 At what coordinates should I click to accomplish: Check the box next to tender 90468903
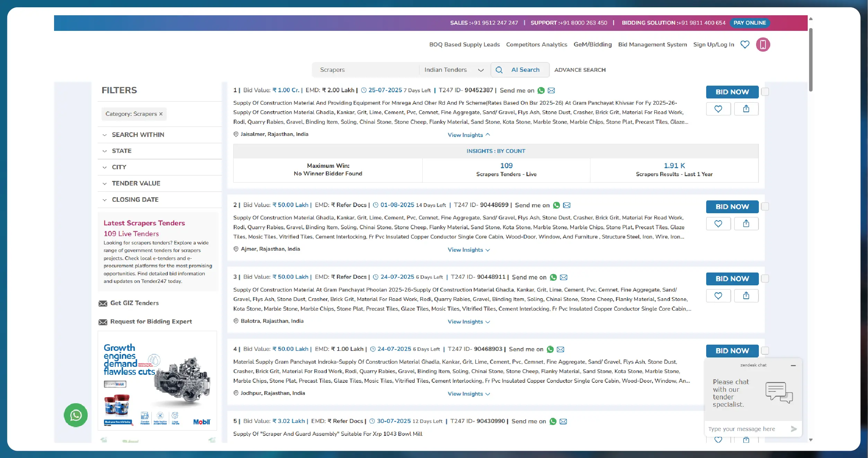(x=765, y=351)
